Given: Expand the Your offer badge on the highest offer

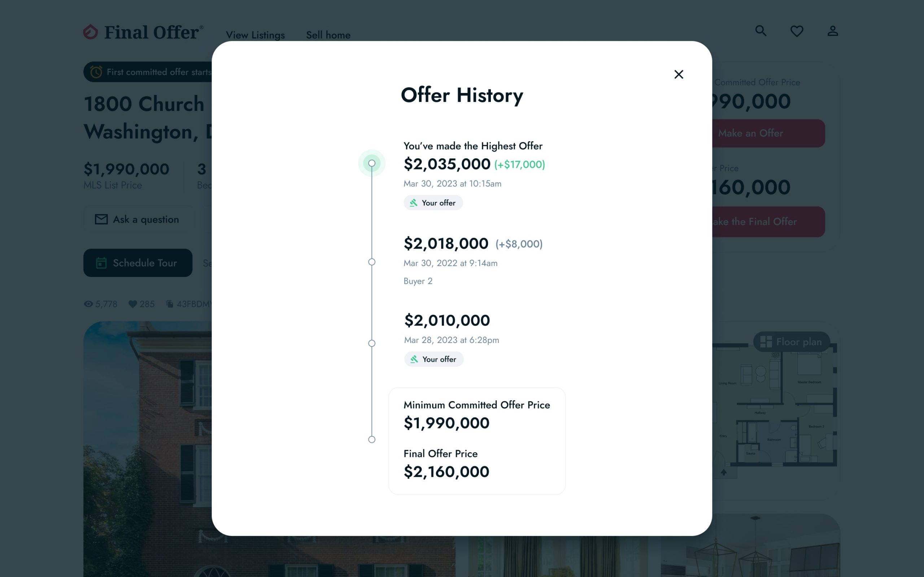Looking at the screenshot, I should (x=433, y=203).
